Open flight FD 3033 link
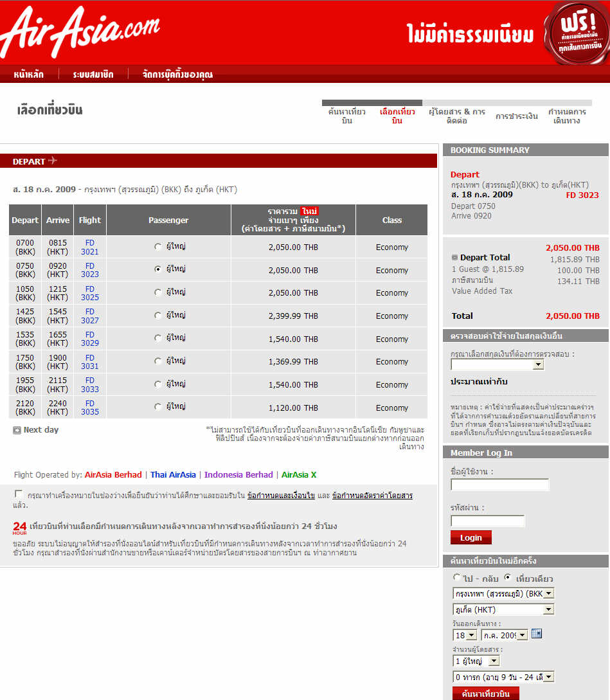 point(90,385)
